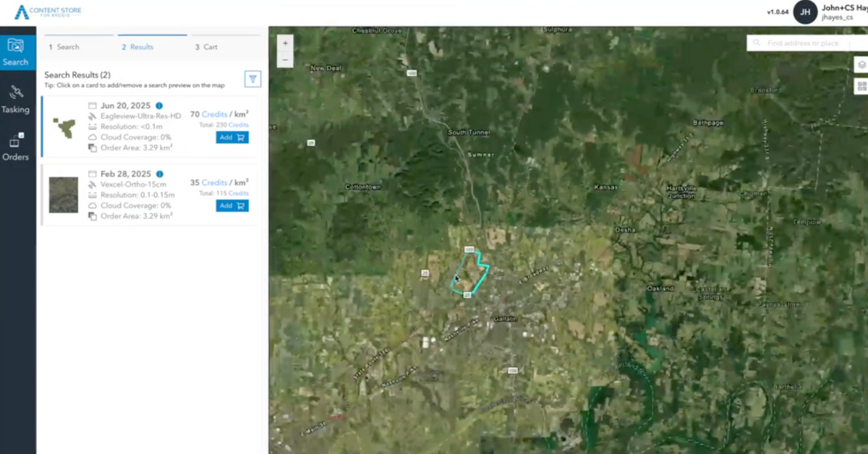Open the basemap layers picker on the map
The height and width of the screenshot is (454, 868).
pos(860,64)
